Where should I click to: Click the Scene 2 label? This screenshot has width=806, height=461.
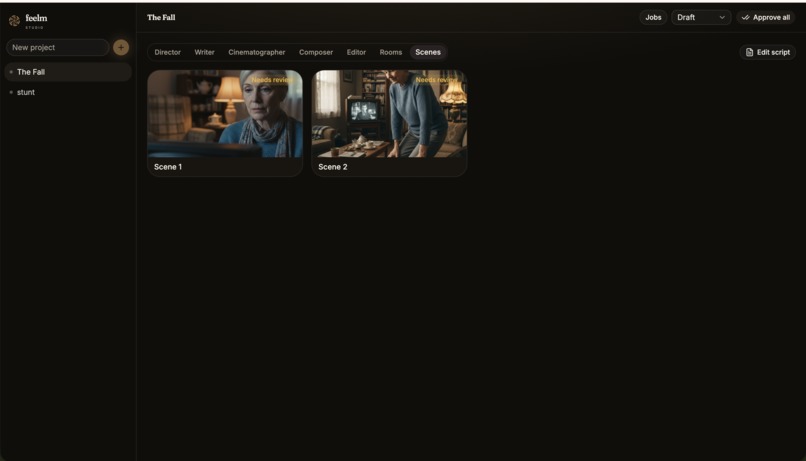click(333, 167)
